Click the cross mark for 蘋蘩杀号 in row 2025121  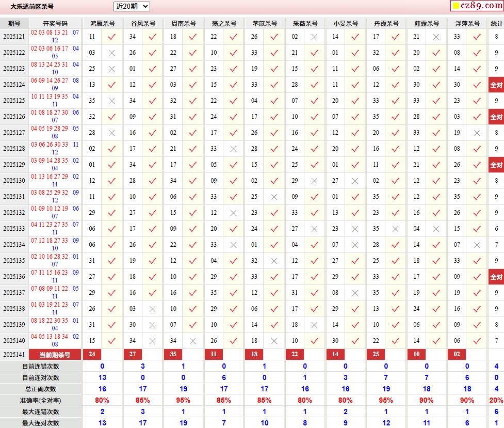pos(436,37)
